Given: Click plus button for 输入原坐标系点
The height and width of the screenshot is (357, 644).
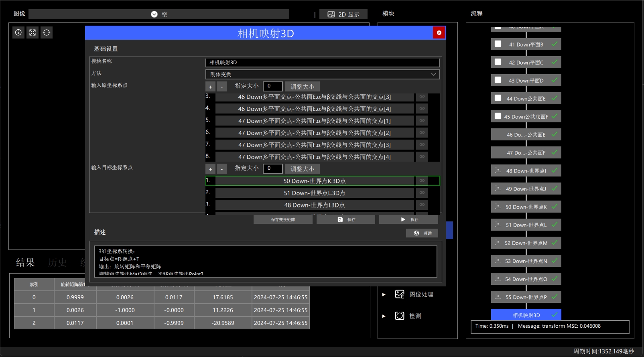Looking at the screenshot, I should pos(210,87).
